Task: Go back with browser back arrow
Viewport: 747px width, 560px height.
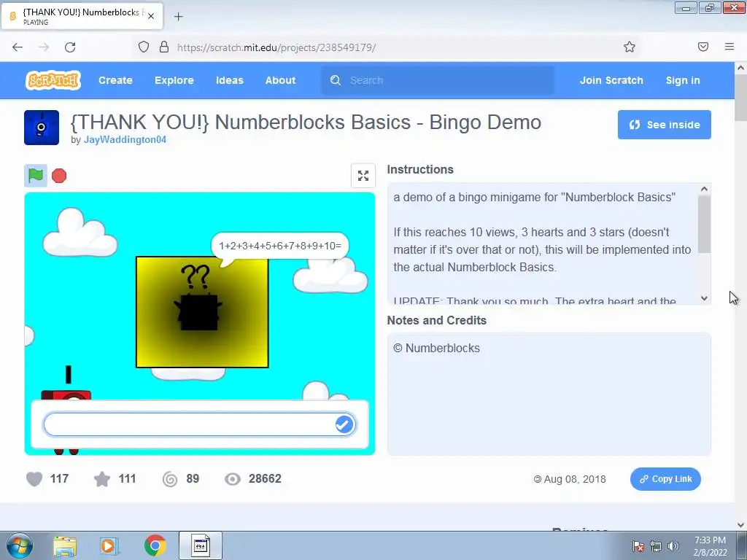Action: point(18,47)
